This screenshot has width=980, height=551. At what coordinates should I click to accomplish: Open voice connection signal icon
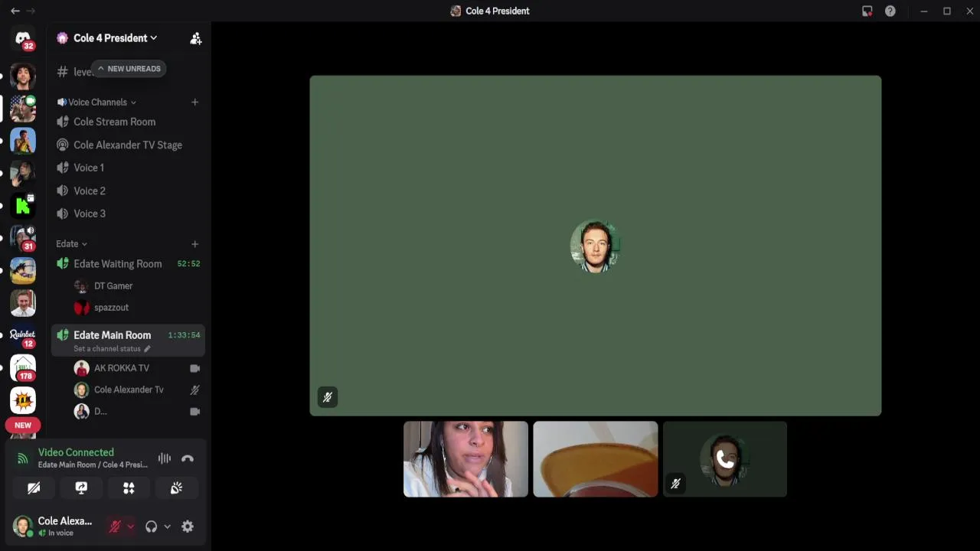[23, 458]
